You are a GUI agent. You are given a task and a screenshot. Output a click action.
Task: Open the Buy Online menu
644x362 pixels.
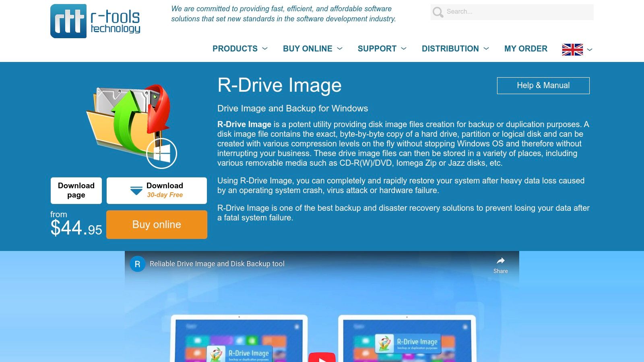(x=308, y=49)
